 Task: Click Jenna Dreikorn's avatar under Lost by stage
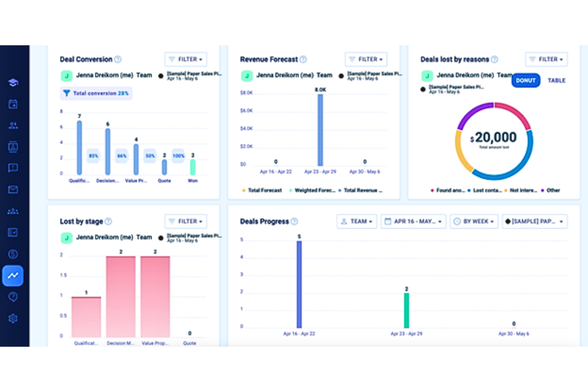pyautogui.click(x=66, y=237)
